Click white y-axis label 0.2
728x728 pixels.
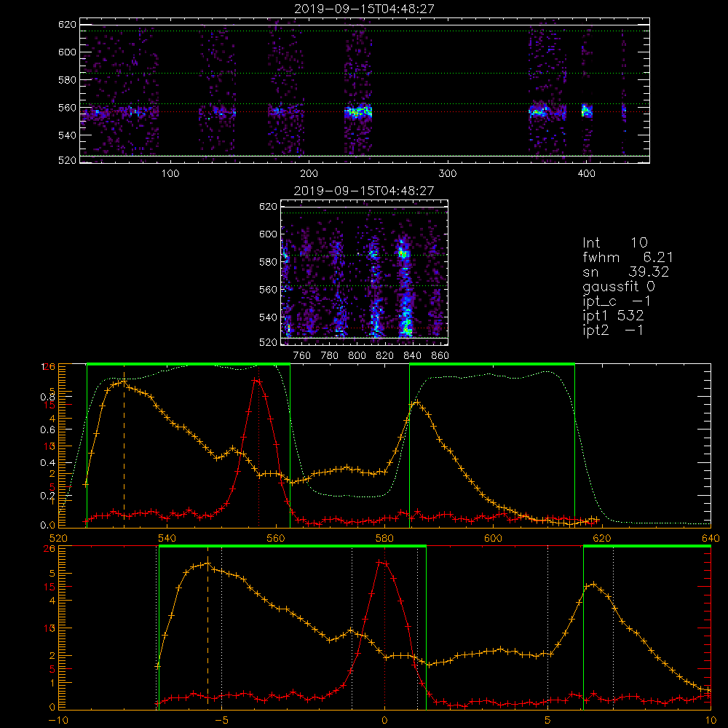click(x=48, y=496)
